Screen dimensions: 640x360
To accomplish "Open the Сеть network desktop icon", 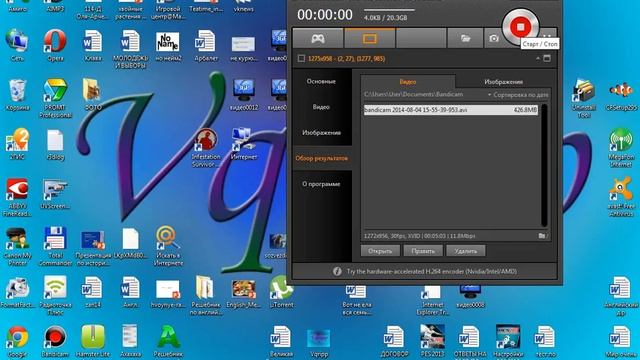I will [x=17, y=45].
